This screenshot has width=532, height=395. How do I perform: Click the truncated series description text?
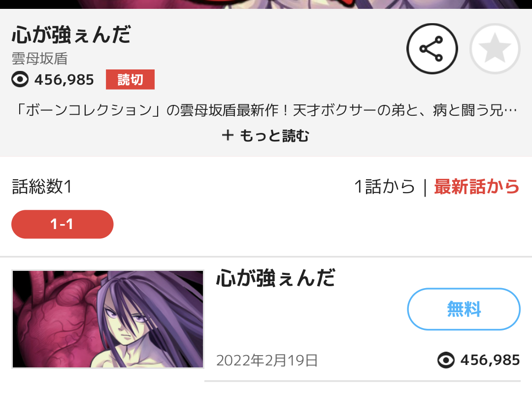[266, 110]
